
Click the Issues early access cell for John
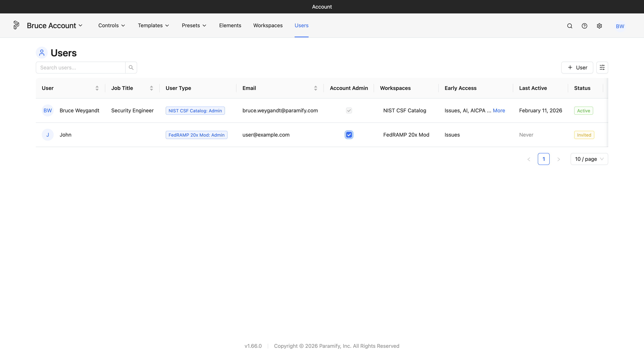click(452, 135)
